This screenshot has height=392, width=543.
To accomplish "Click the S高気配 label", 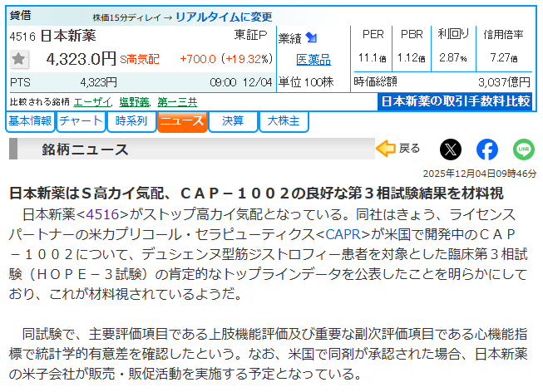I will tap(140, 60).
